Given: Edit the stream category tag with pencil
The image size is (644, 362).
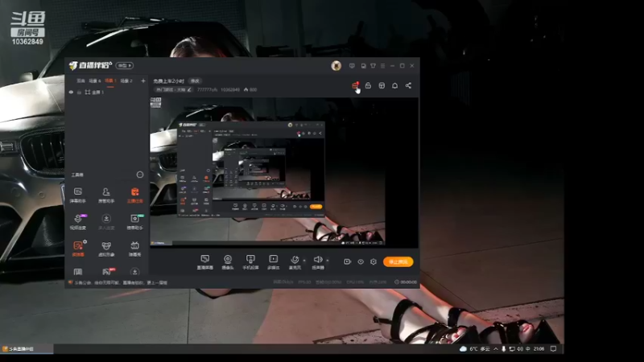Looking at the screenshot, I should tap(189, 89).
